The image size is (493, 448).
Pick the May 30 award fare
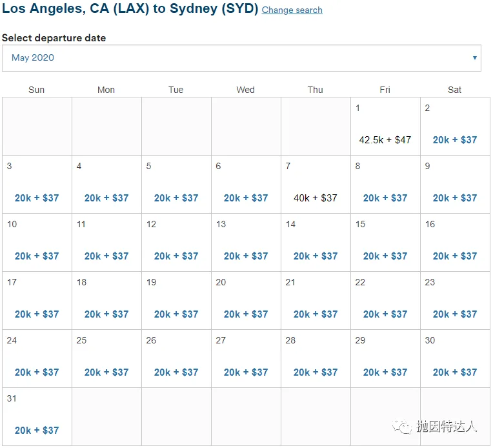(x=455, y=372)
